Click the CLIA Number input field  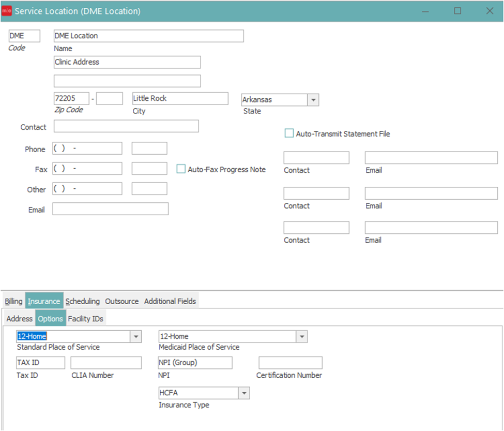coord(106,363)
